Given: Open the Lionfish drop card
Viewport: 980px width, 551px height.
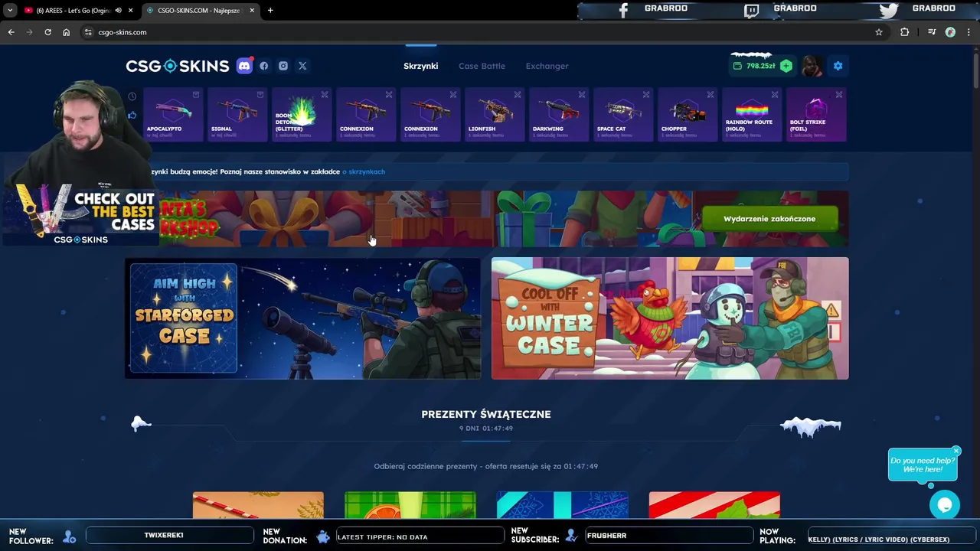Looking at the screenshot, I should [x=495, y=115].
